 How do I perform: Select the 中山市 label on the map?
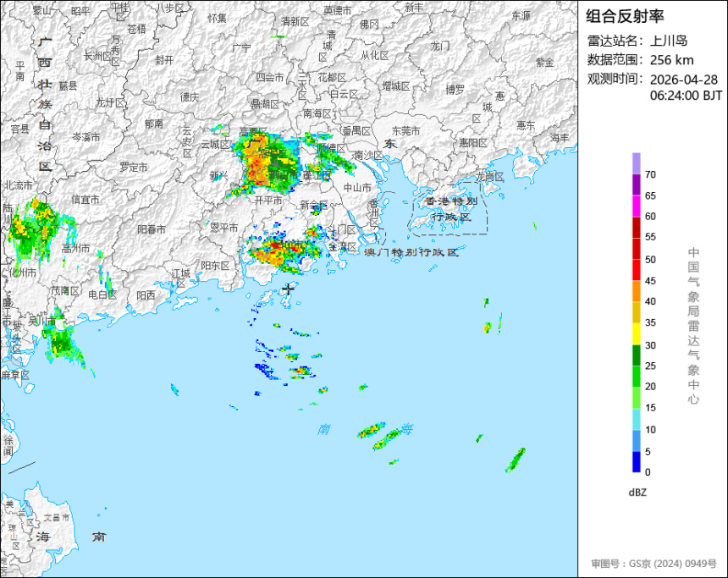tap(357, 188)
